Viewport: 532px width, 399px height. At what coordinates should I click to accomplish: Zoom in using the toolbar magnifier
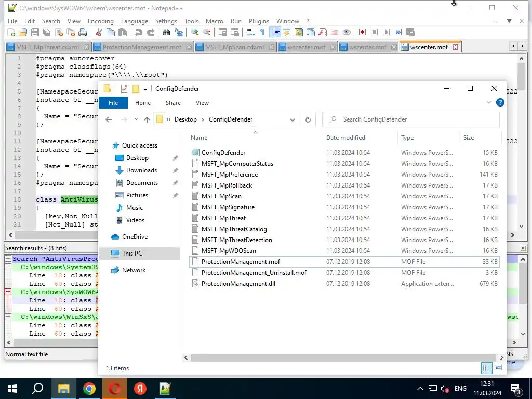coord(194,33)
